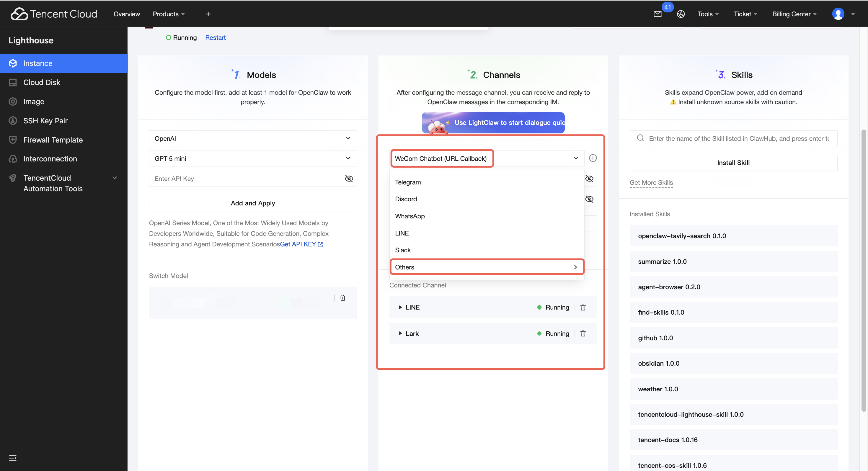
Task: Delete the Lark connected channel
Action: tap(583, 333)
